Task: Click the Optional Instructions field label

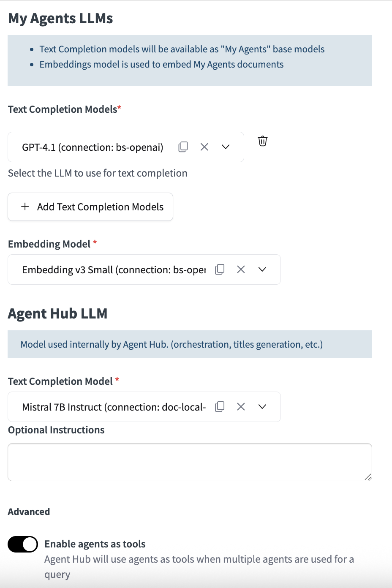Action: (x=56, y=430)
